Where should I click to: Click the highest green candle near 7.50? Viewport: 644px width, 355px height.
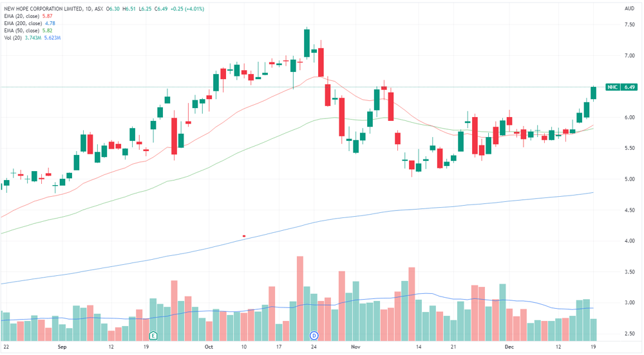click(307, 43)
